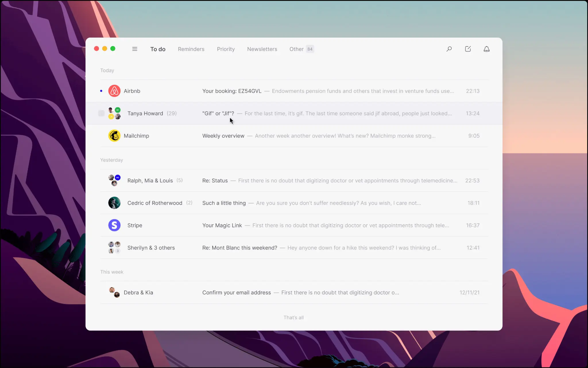This screenshot has height=368, width=588.
Task: Click the search magnifier icon
Action: pyautogui.click(x=449, y=49)
